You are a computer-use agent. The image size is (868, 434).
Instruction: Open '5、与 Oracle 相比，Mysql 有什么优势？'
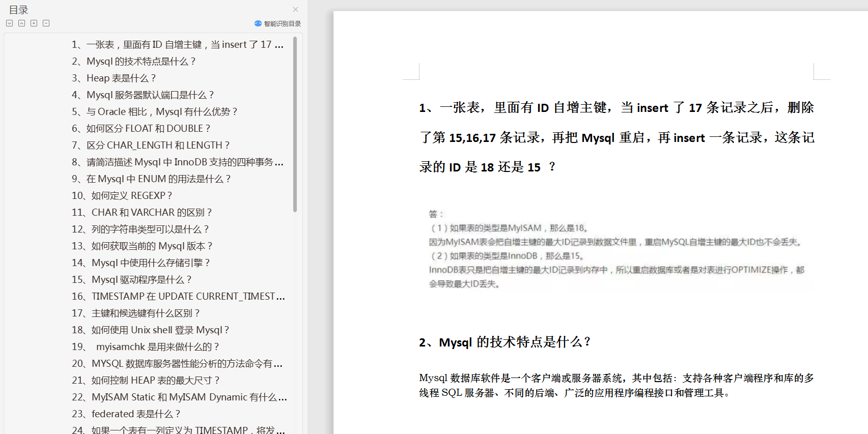click(154, 112)
